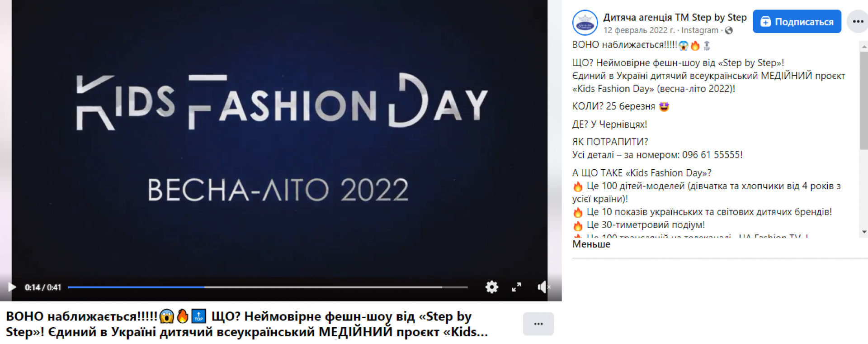Click the description scrollbar down arrow

(864, 232)
